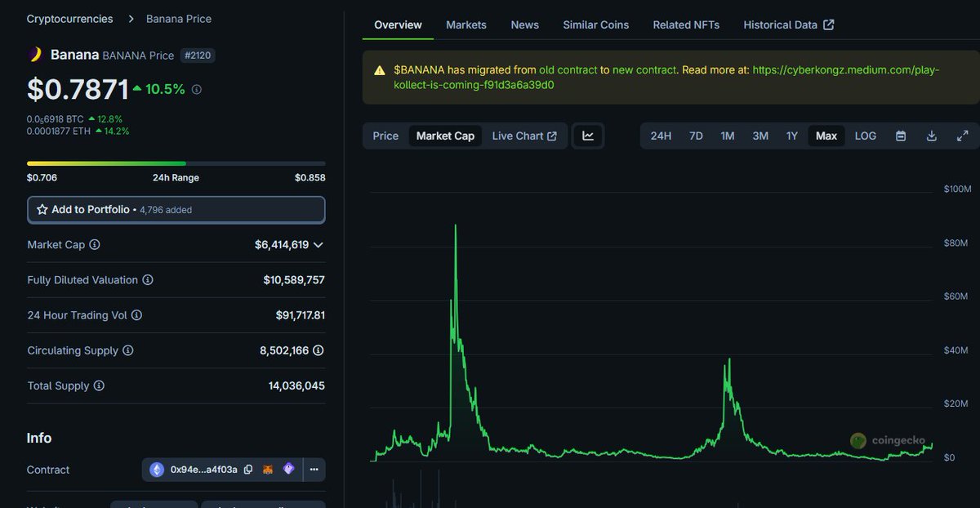
Task: Toggle the LOG scale option
Action: click(x=866, y=136)
